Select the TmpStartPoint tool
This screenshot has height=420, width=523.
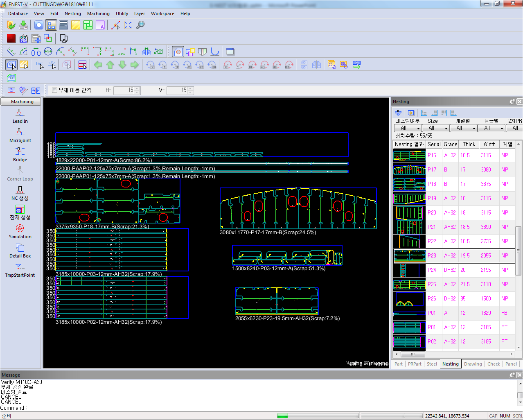20,270
